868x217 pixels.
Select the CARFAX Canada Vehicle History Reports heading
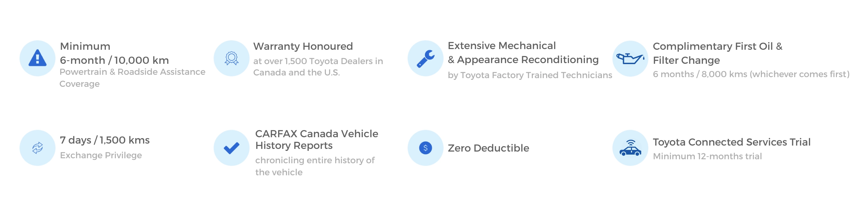pyautogui.click(x=317, y=140)
